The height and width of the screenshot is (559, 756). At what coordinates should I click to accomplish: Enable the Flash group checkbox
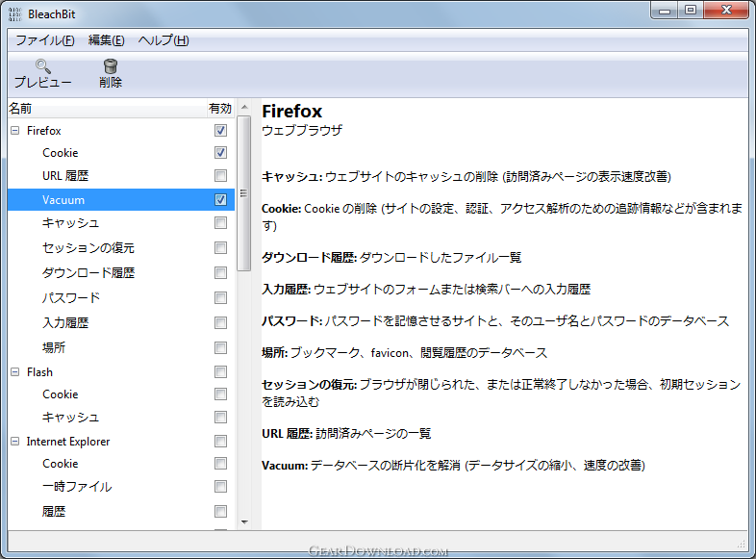point(220,371)
